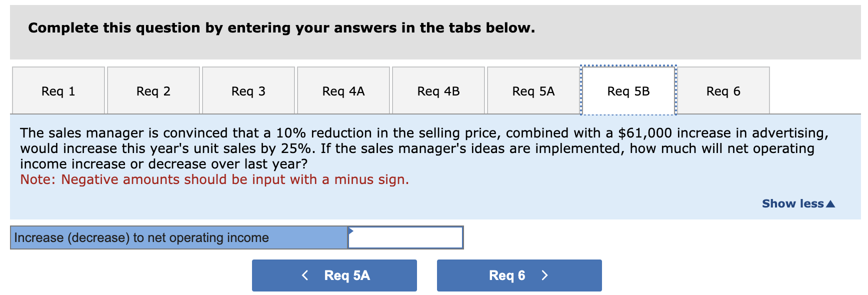Screen dimensions: 868x295
Task: Open the Req 3 tab
Action: click(x=248, y=90)
